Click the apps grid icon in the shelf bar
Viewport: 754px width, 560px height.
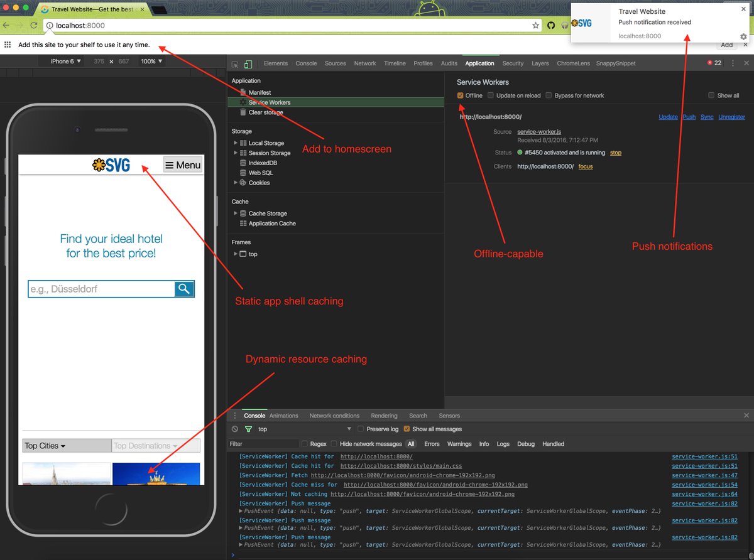[8, 45]
